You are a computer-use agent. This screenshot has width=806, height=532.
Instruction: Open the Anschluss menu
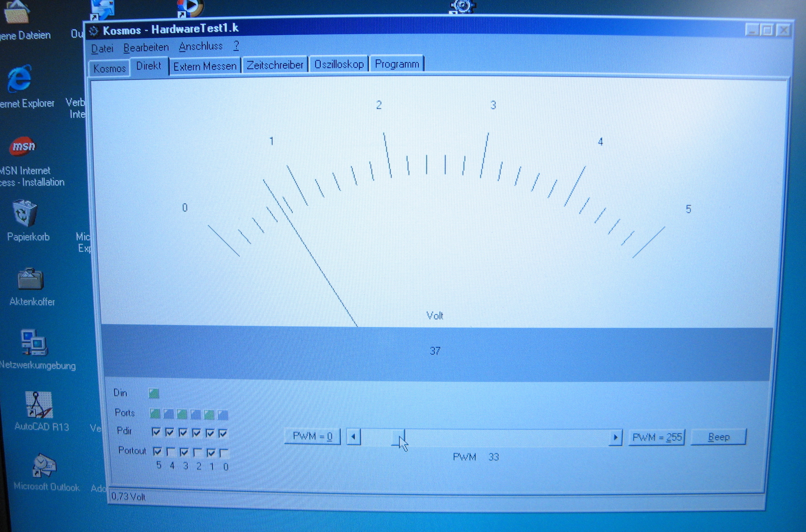point(200,46)
